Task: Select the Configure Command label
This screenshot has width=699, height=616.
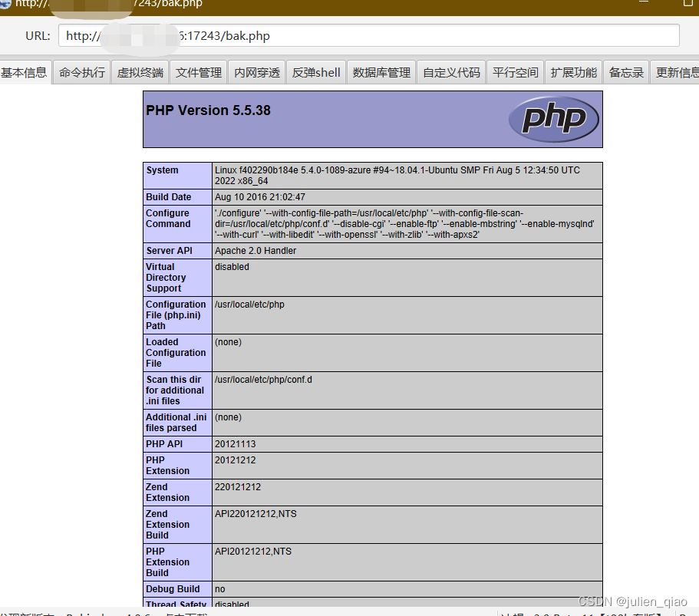Action: (x=168, y=219)
